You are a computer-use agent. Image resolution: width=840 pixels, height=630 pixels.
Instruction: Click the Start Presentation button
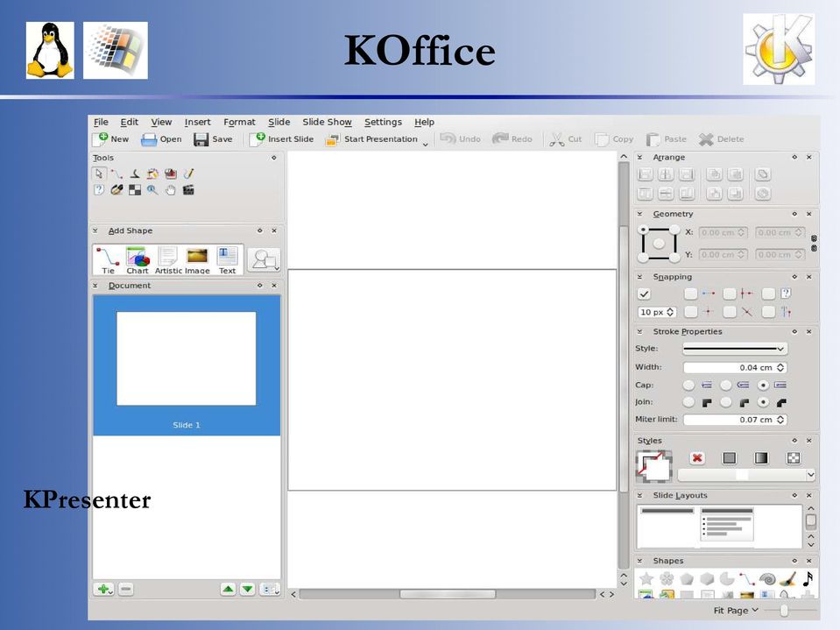[x=371, y=139]
